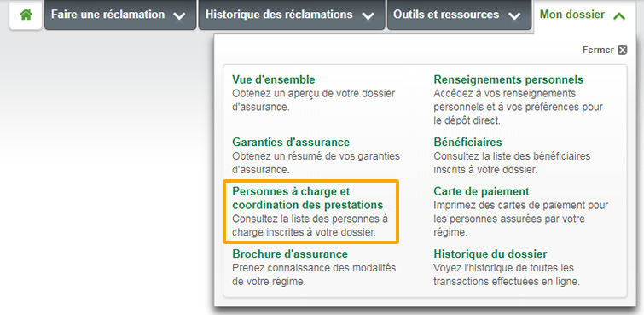View the Bénéficiaires page
The height and width of the screenshot is (315, 644).
467,143
